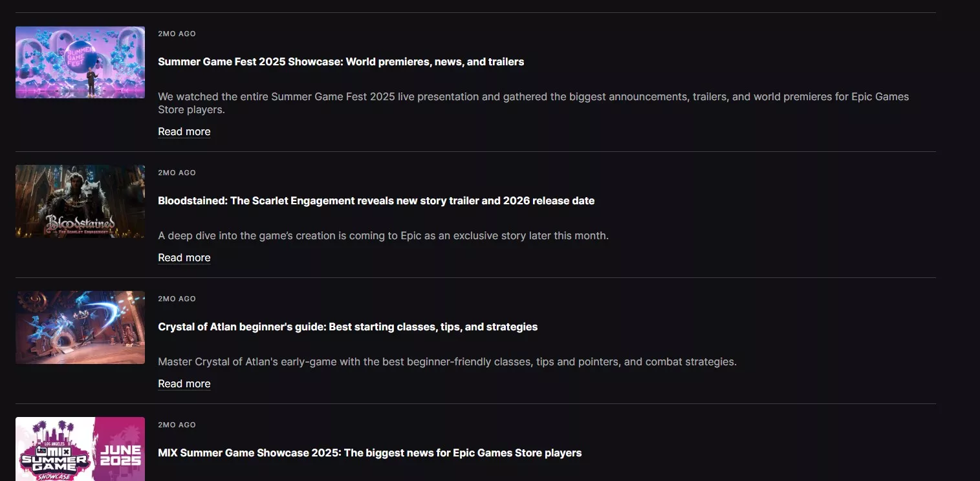This screenshot has width=980, height=481.
Task: Click the 2MO AGO label above Summer Game Fest
Action: pyautogui.click(x=177, y=34)
